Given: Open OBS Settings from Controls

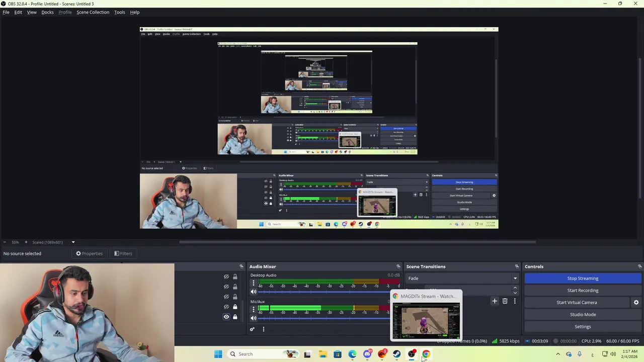Looking at the screenshot, I should 583,326.
